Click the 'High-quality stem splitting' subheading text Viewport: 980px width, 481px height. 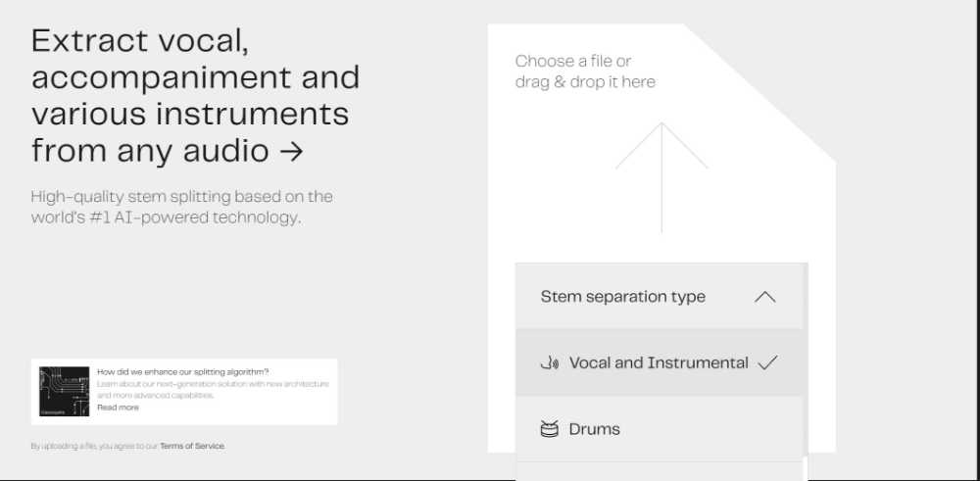click(x=182, y=207)
